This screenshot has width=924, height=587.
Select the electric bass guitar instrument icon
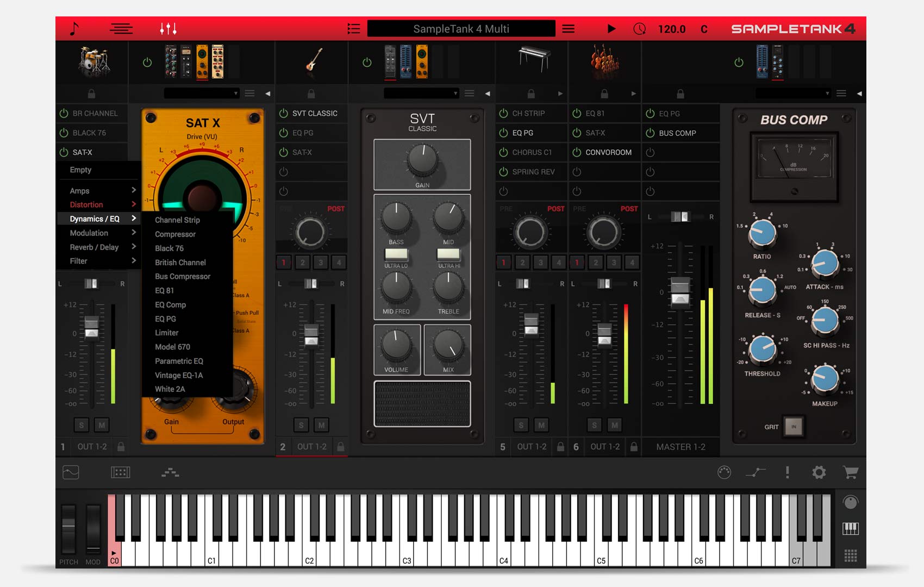(x=314, y=60)
